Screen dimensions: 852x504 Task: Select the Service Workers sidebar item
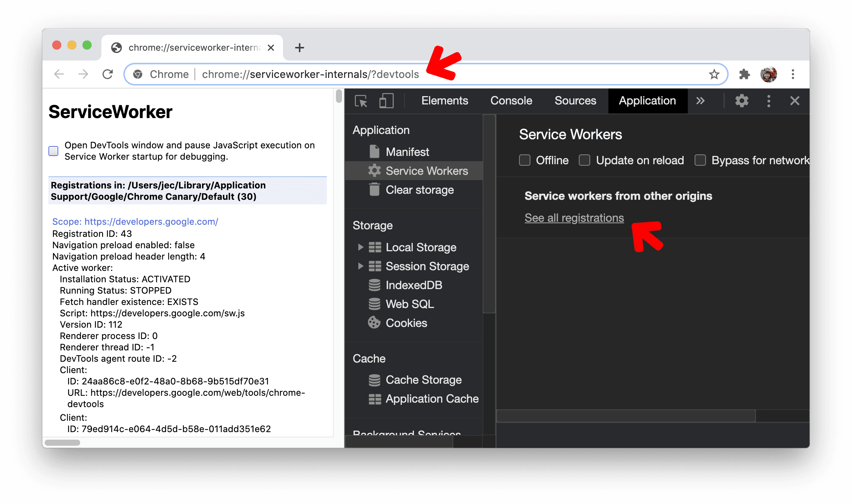tap(427, 171)
